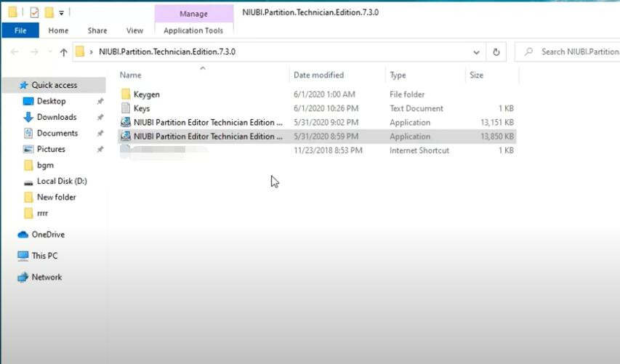The height and width of the screenshot is (364, 620).
Task: Open the rrrr folder in sidebar
Action: [x=42, y=214]
